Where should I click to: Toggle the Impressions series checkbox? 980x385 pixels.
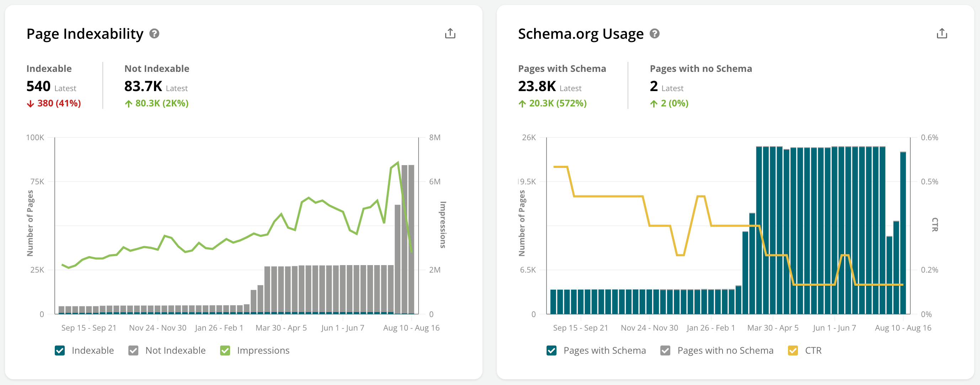pyautogui.click(x=225, y=350)
